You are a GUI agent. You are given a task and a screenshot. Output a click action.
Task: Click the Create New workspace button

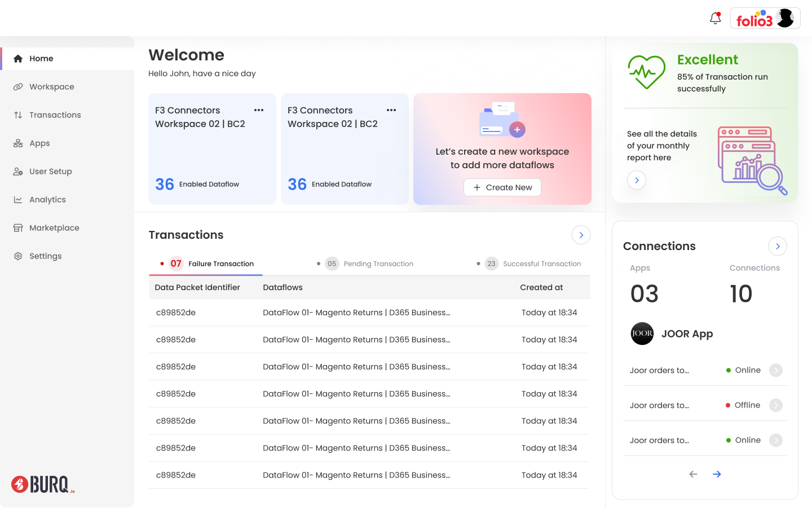(502, 187)
